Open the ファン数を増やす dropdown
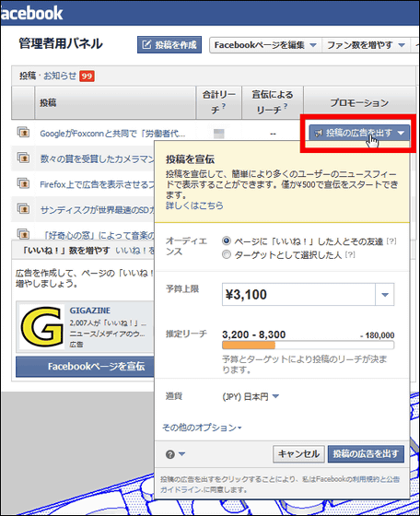The width and height of the screenshot is (420, 516). [x=366, y=45]
